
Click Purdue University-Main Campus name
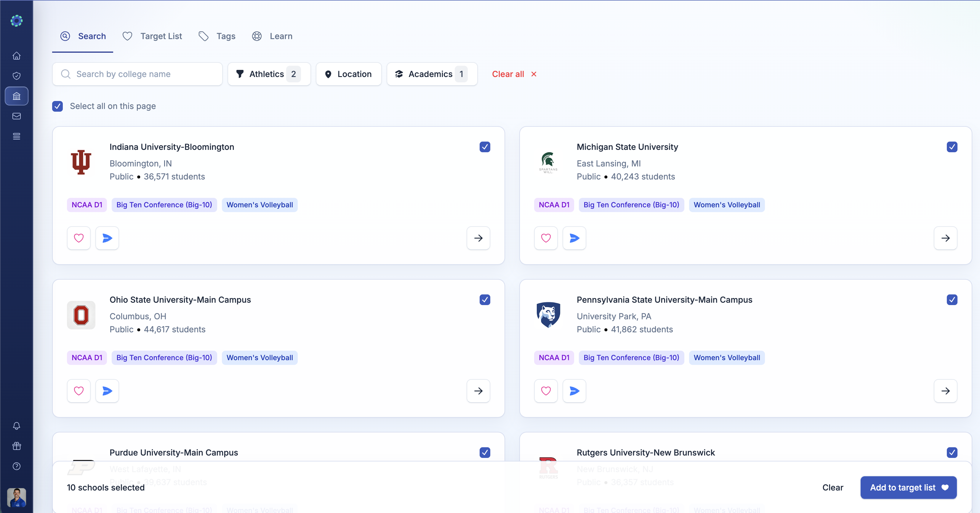click(174, 453)
